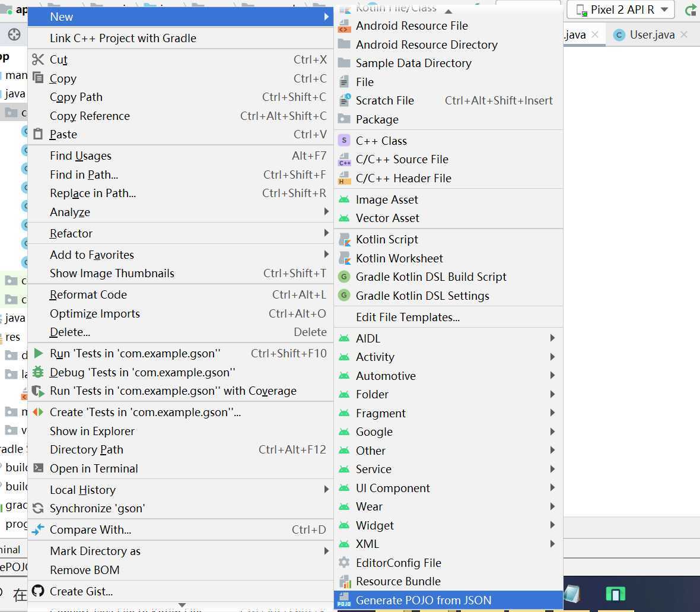The width and height of the screenshot is (700, 612).
Task: Expand the Activity submenu
Action: click(448, 357)
